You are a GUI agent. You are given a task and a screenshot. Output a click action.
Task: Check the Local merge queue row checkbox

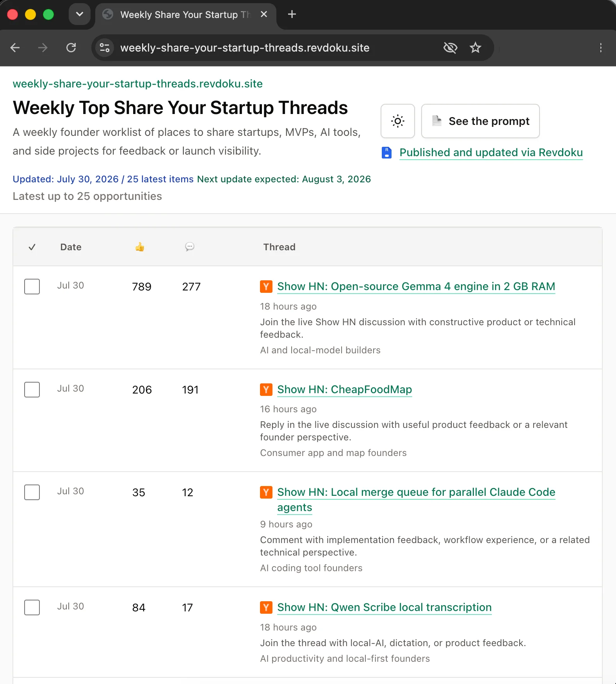click(x=32, y=492)
